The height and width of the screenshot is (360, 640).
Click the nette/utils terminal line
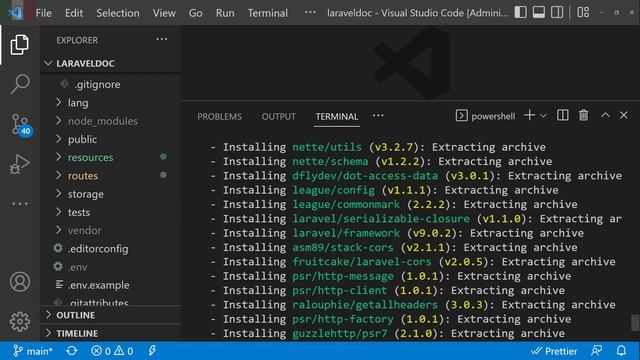[x=378, y=147]
